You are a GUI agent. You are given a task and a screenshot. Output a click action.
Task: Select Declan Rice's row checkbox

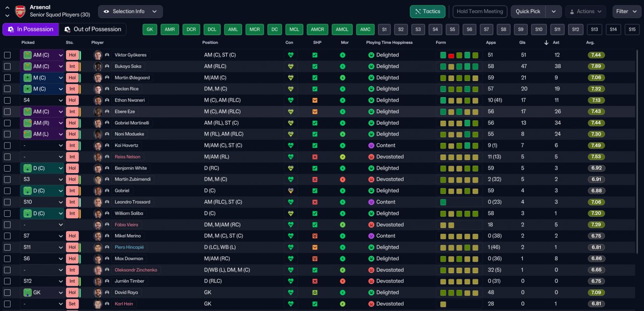click(7, 89)
